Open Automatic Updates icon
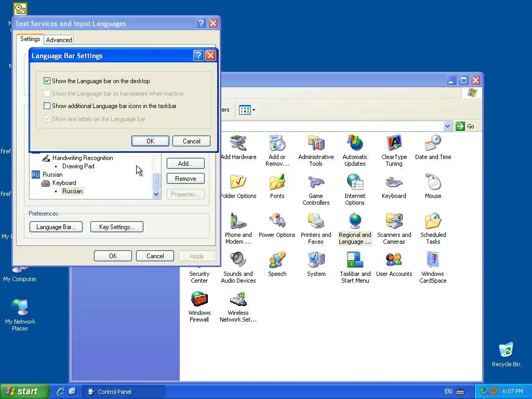Screen dimensions: 532x399 [355, 151]
